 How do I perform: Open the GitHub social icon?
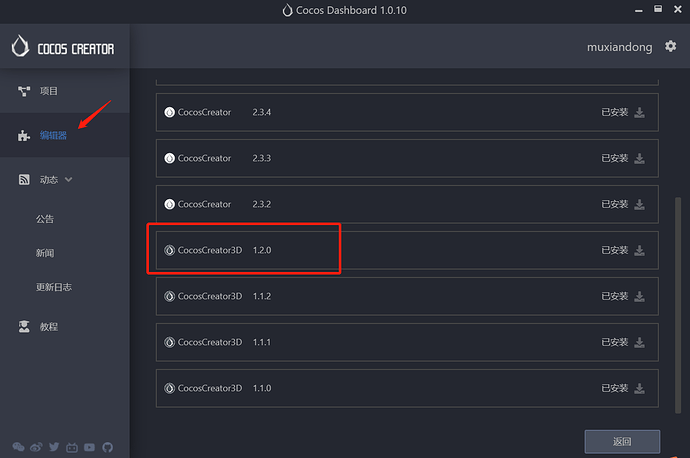(x=108, y=447)
